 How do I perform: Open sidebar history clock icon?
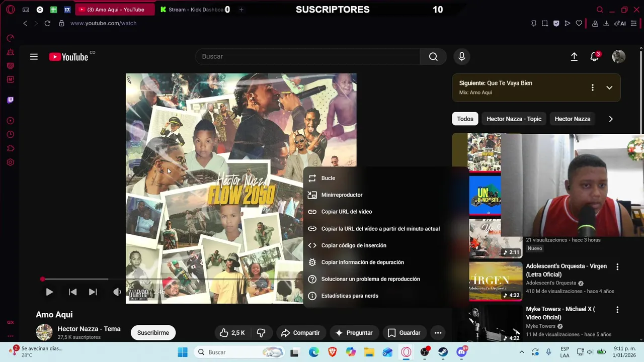[10, 135]
